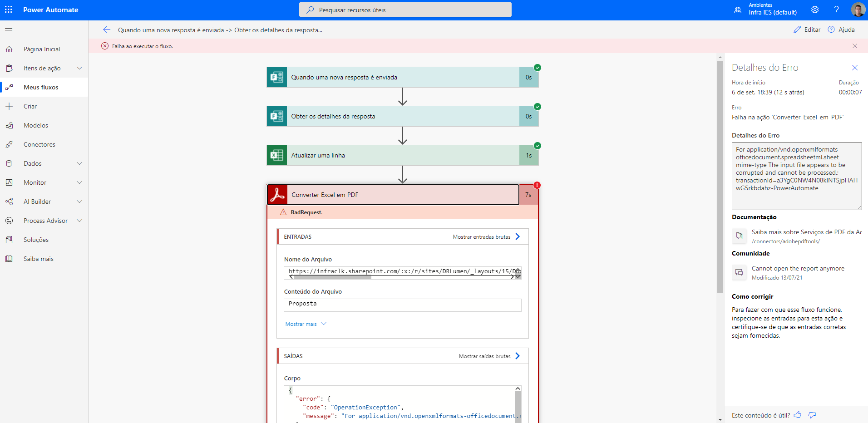
Task: Click the Excel icon on Atualizar uma linha
Action: (276, 155)
